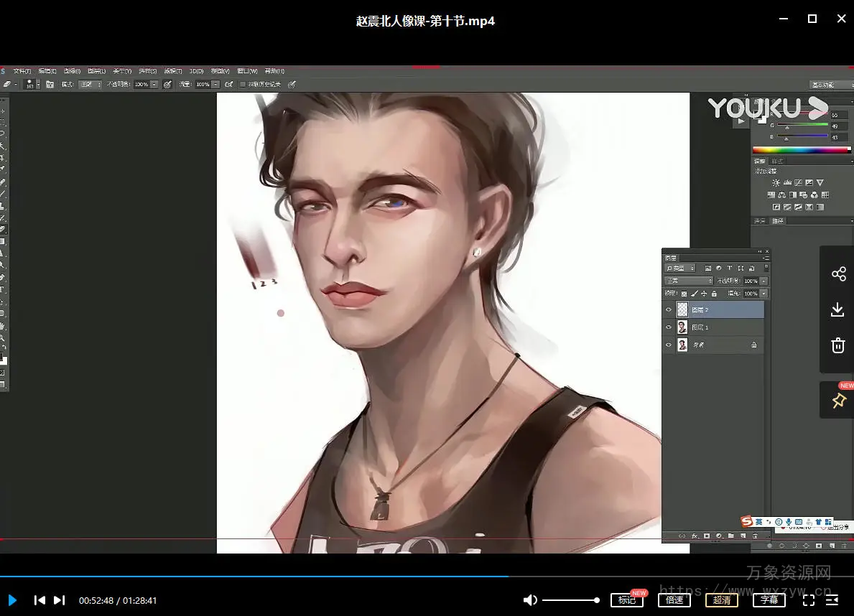Enable the erase-to-history checkbox in options bar

(x=243, y=85)
